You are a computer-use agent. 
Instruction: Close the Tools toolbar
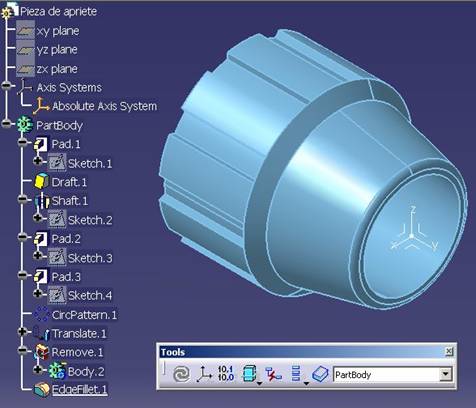(x=449, y=351)
